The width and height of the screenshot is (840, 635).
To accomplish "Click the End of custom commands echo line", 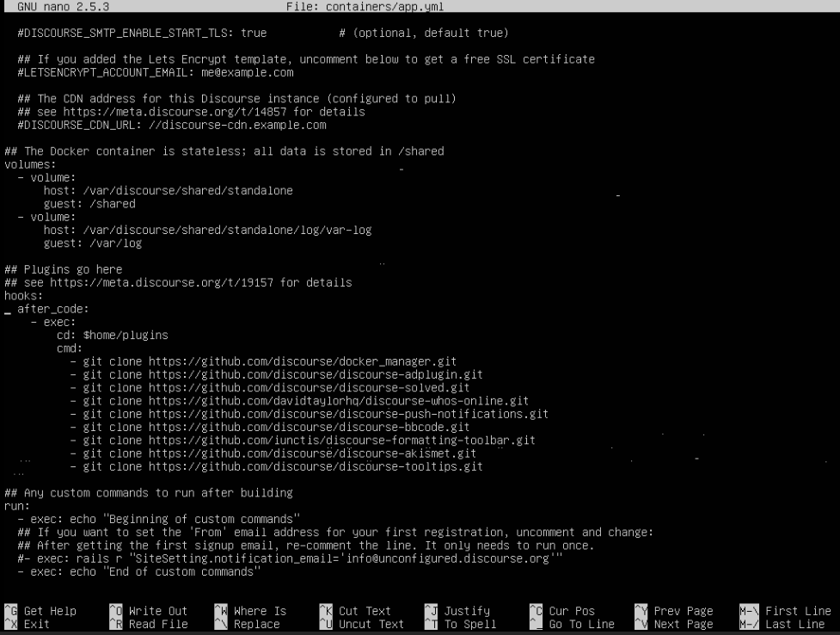I will [x=138, y=571].
